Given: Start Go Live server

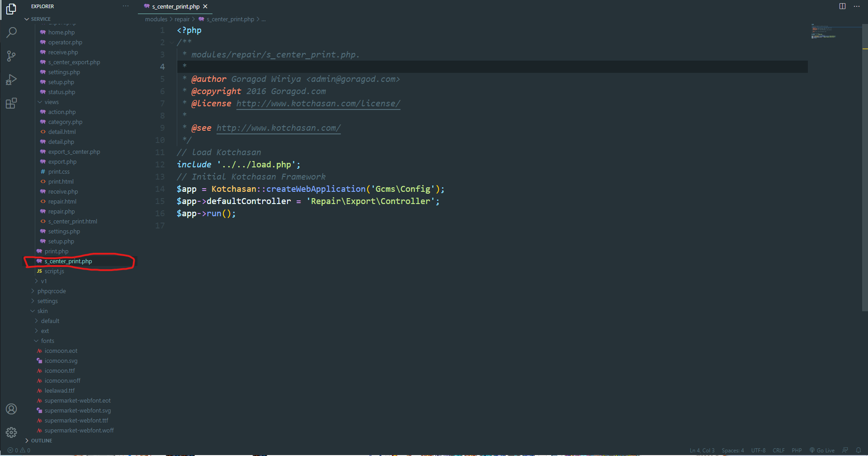Looking at the screenshot, I should 822,451.
